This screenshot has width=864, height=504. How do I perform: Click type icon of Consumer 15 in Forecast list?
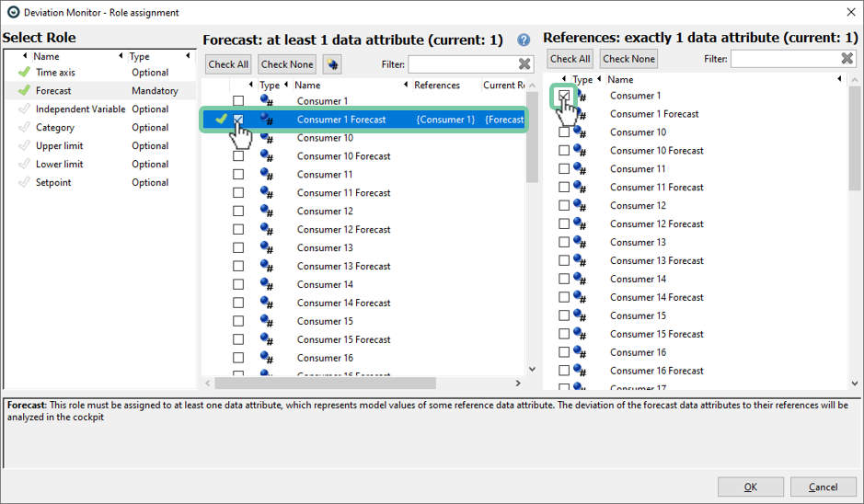267,321
